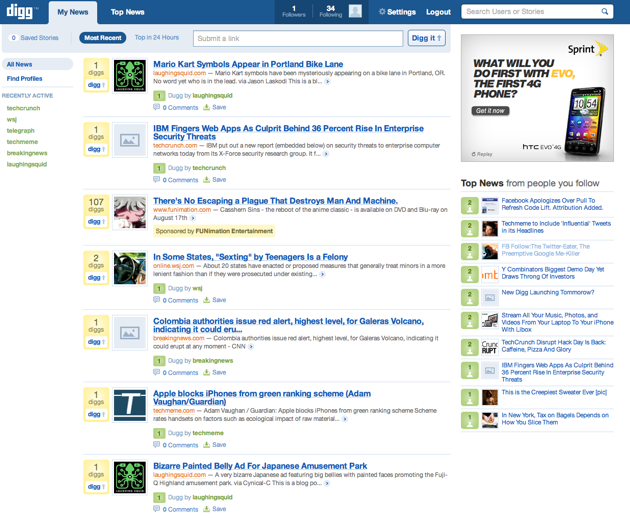
Task: Open car thumbnail for Sexting story
Action: (130, 268)
